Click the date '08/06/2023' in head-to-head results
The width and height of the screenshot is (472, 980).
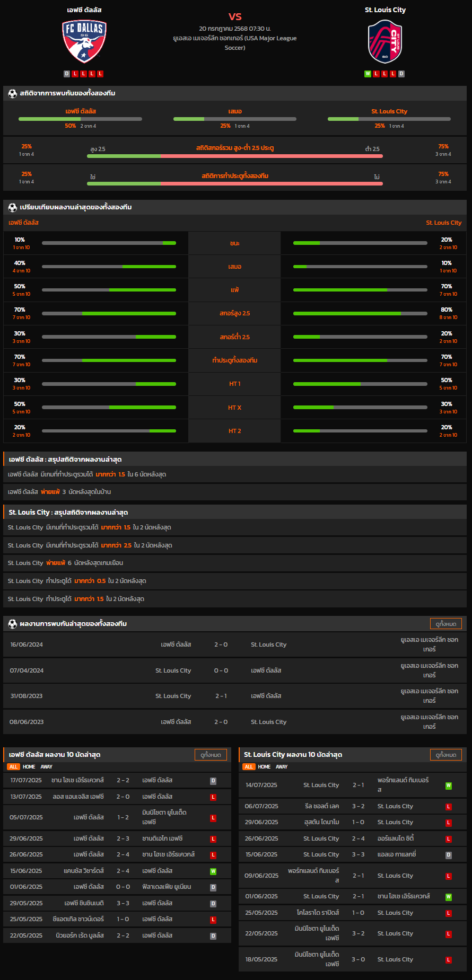[27, 722]
